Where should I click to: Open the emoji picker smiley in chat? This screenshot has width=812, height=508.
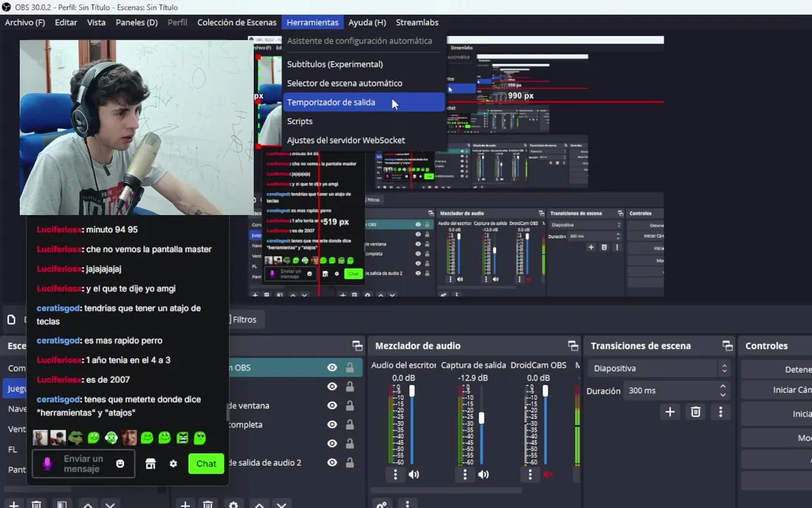(x=120, y=464)
